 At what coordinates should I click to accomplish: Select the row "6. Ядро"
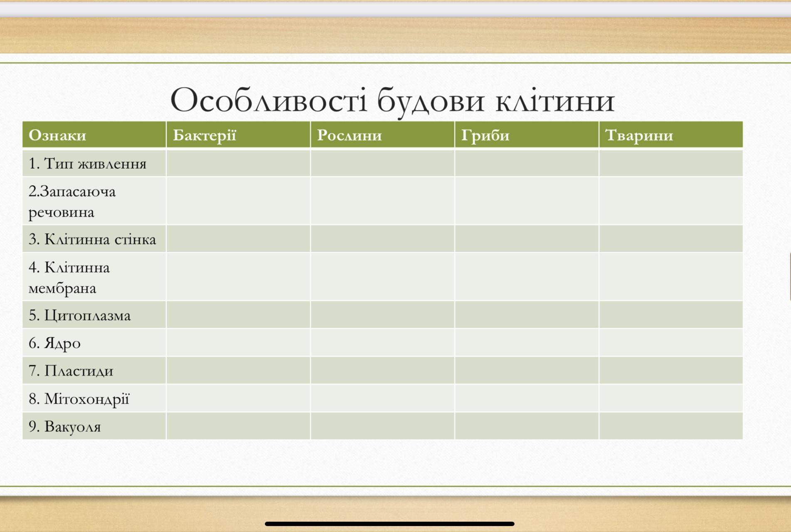pyautogui.click(x=382, y=342)
